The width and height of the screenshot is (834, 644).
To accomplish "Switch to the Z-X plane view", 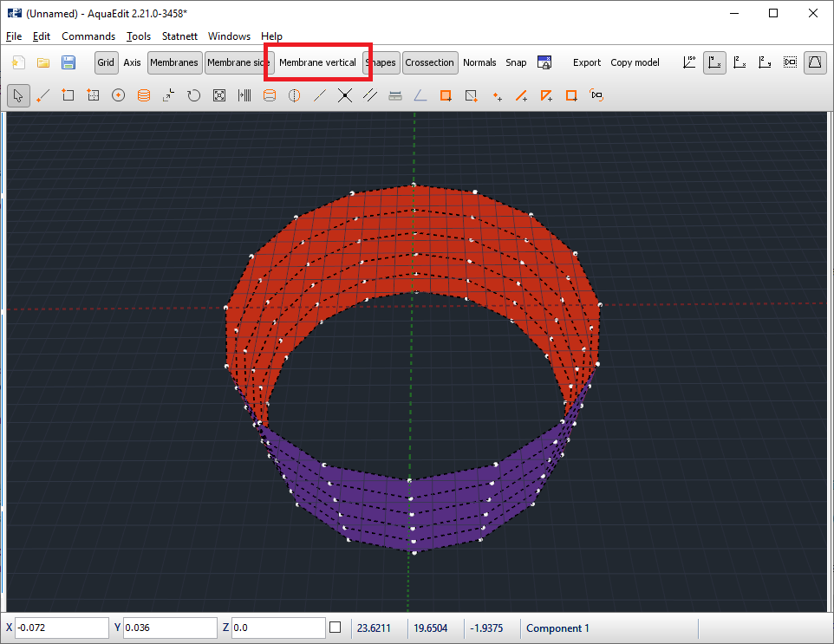I will coord(740,62).
